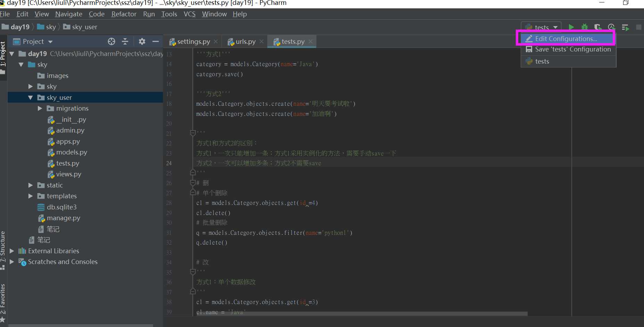
Task: Place cursor on line 28 c1 assignment
Action: [257, 203]
